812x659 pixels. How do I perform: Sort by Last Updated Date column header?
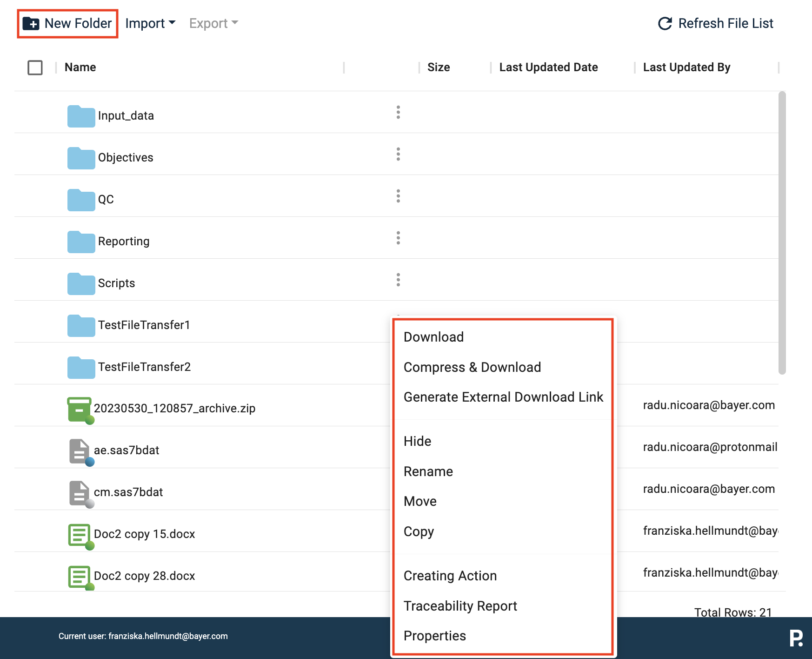pos(548,67)
